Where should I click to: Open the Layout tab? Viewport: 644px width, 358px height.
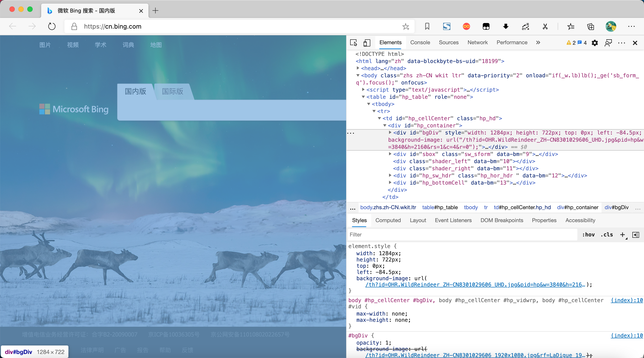pos(418,220)
